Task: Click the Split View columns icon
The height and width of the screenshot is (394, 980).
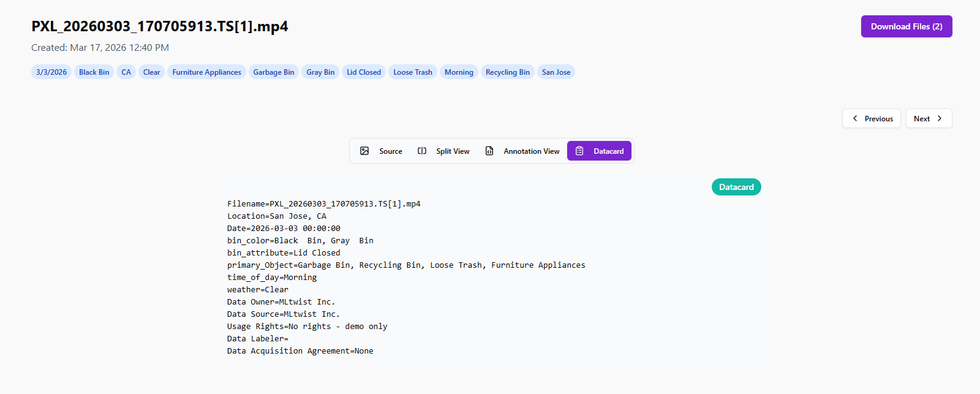Action: [x=422, y=151]
